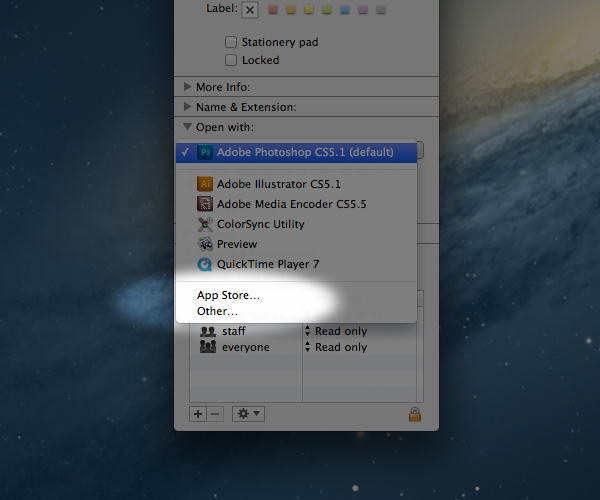Choose Other… to browse applications
Image resolution: width=600 pixels, height=500 pixels.
click(296, 311)
